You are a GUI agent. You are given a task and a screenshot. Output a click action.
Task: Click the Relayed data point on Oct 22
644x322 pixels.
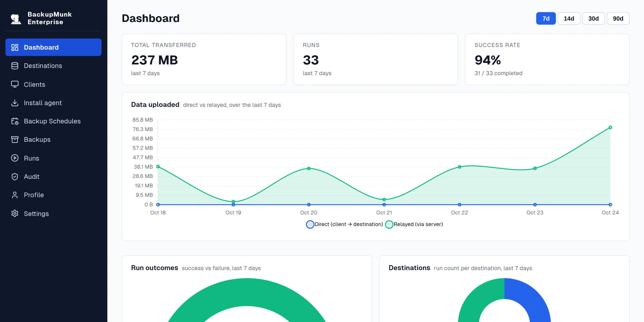pyautogui.click(x=460, y=167)
